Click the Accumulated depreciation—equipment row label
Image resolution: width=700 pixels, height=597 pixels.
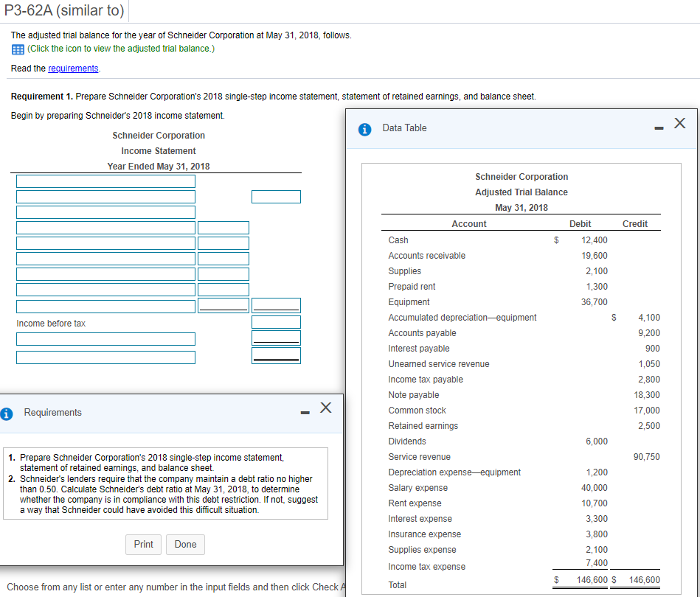pyautogui.click(x=462, y=317)
